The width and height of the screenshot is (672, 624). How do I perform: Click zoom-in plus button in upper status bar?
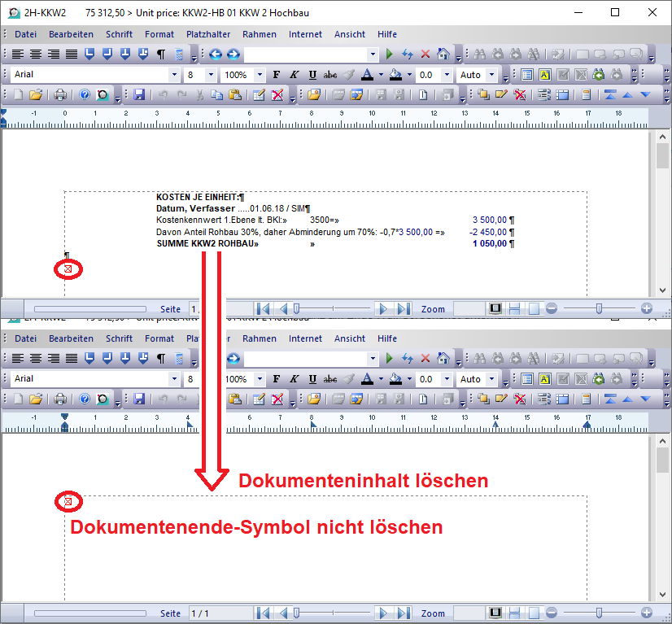pyautogui.click(x=647, y=309)
